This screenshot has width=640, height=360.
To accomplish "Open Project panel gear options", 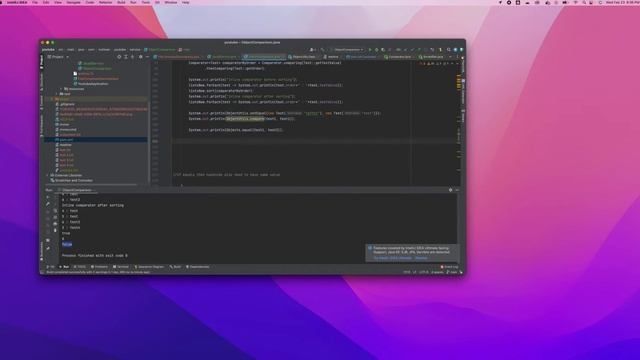I will [141, 57].
